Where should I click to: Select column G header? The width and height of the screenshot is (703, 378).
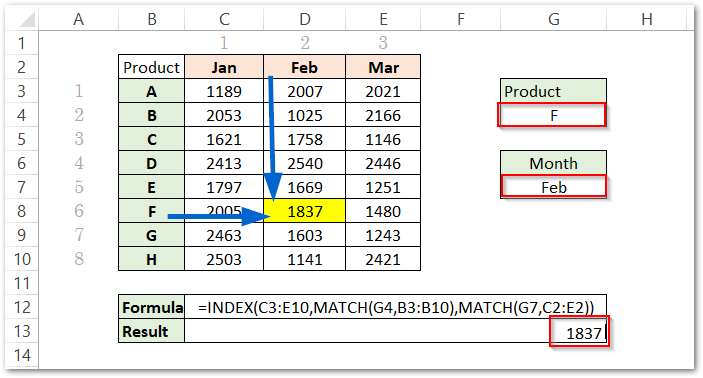(x=554, y=19)
